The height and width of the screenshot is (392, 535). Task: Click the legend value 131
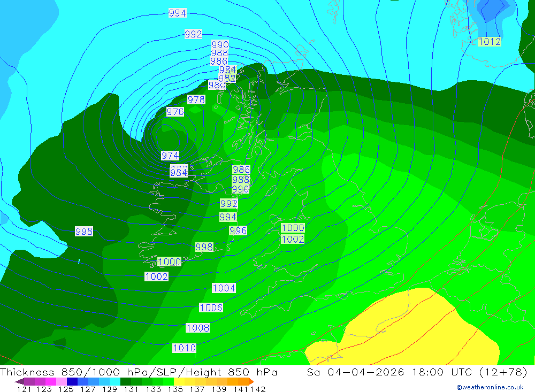(x=131, y=389)
